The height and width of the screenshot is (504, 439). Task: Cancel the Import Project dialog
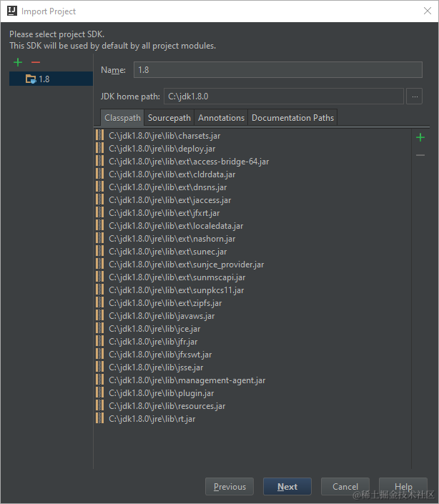click(x=345, y=487)
